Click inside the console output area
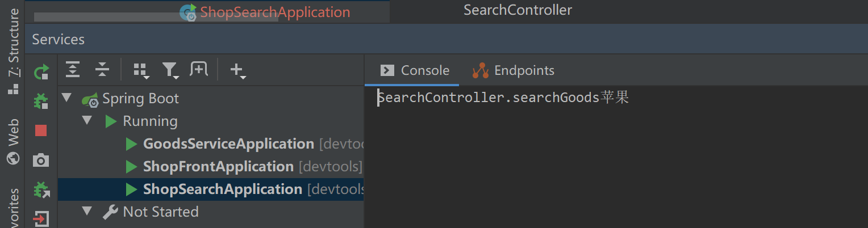Viewport: 868px width, 228px height. pos(614,164)
